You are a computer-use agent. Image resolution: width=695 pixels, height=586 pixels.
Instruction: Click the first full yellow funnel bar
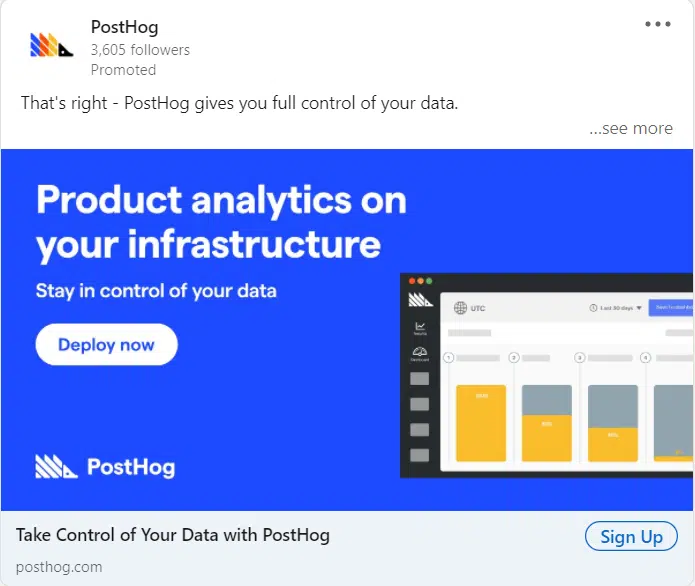click(x=481, y=423)
